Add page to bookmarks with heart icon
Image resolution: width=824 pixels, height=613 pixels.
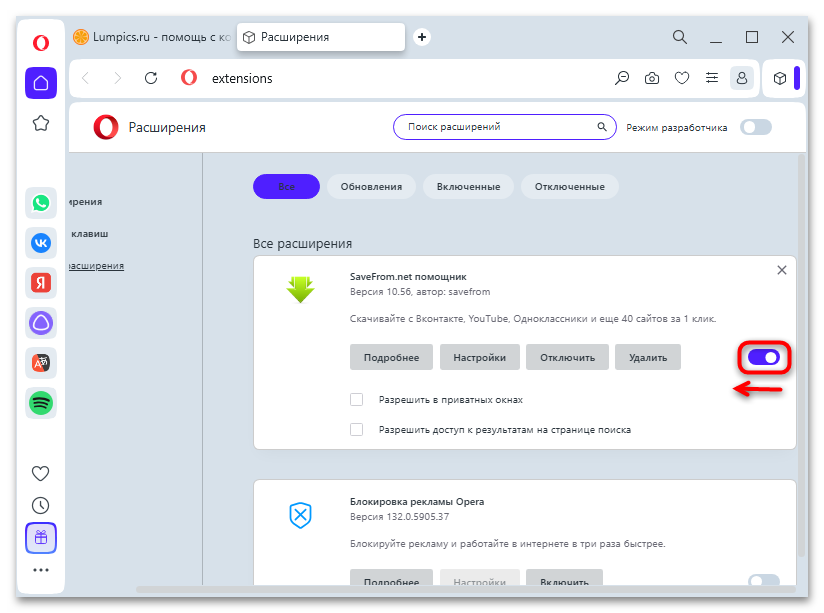click(x=682, y=78)
